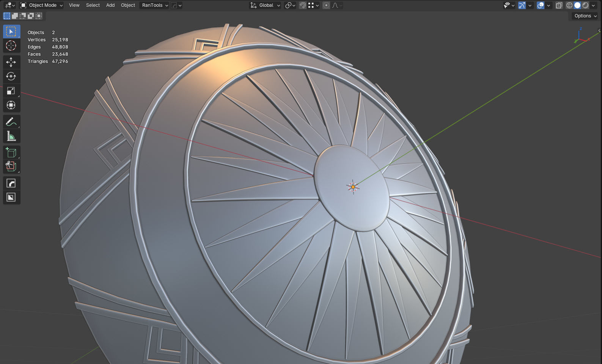Click the bottom square tool icon in toolbar

point(11,198)
